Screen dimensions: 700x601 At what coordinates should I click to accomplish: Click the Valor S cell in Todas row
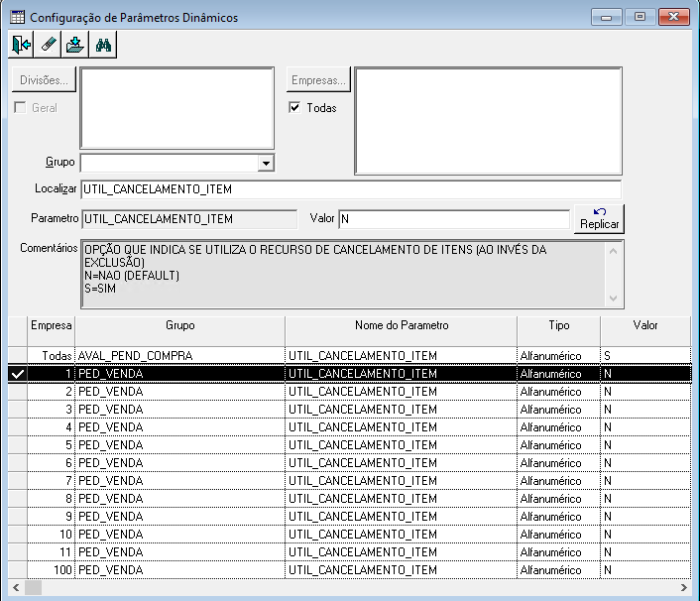(645, 356)
